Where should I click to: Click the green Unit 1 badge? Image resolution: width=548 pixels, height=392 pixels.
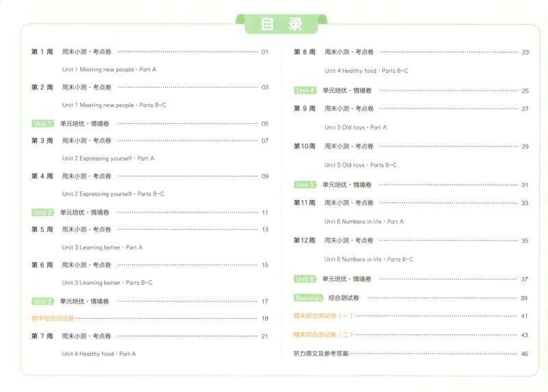(x=42, y=123)
